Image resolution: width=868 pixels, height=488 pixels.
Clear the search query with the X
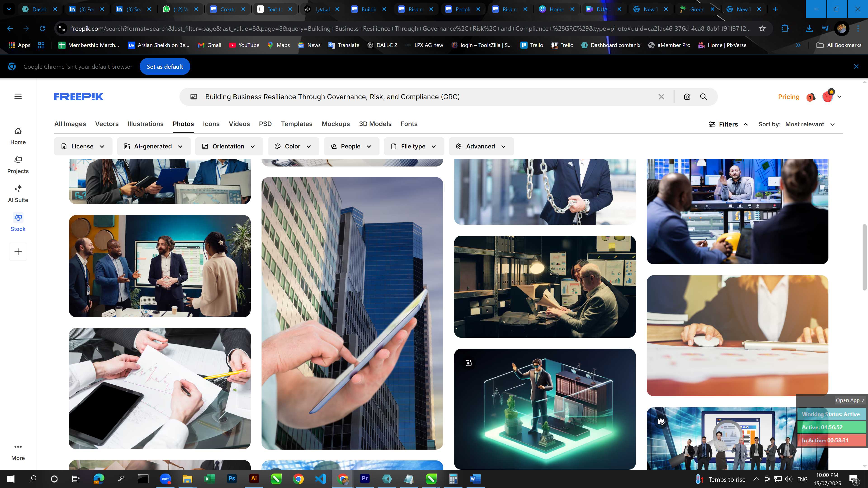point(661,97)
